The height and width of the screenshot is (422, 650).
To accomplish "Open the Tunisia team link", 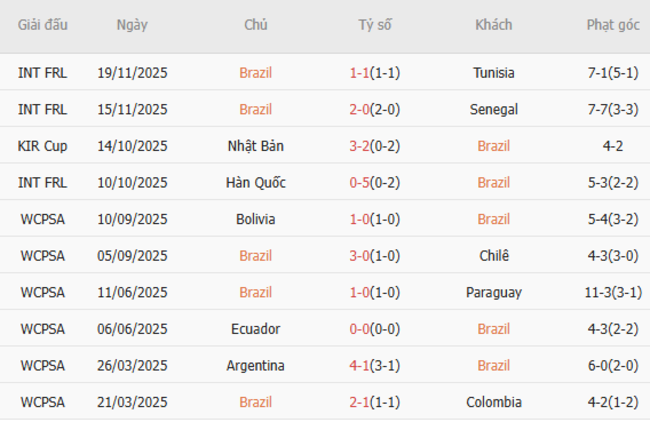I will point(493,73).
